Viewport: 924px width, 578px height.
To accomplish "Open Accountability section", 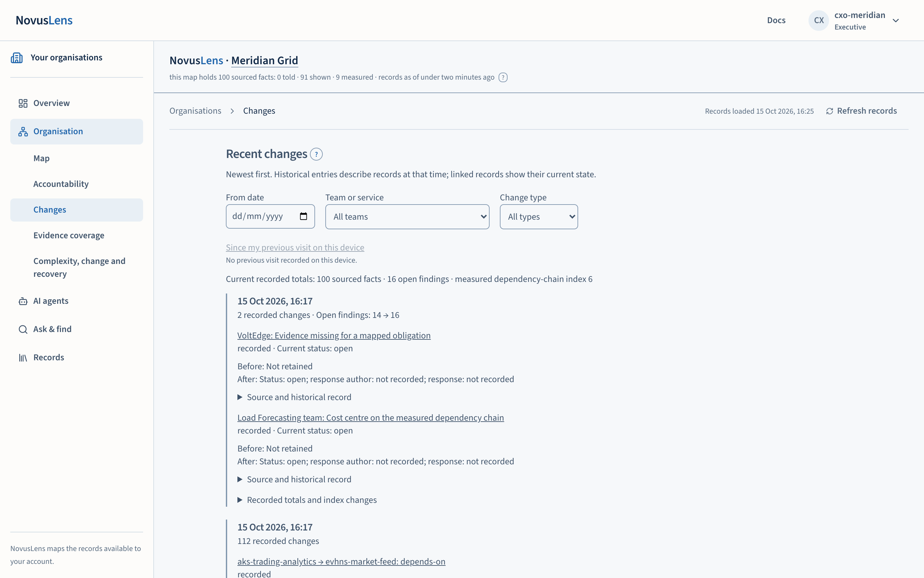I will [76, 184].
